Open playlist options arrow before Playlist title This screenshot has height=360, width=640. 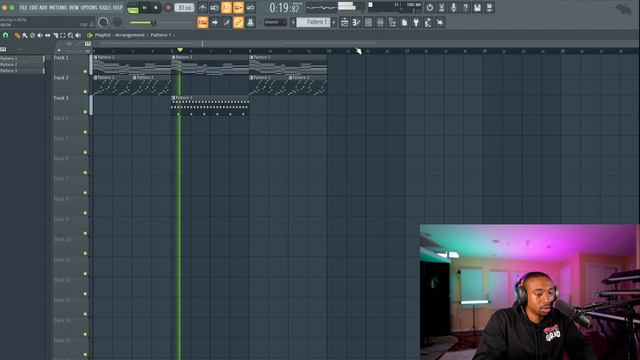pos(90,36)
